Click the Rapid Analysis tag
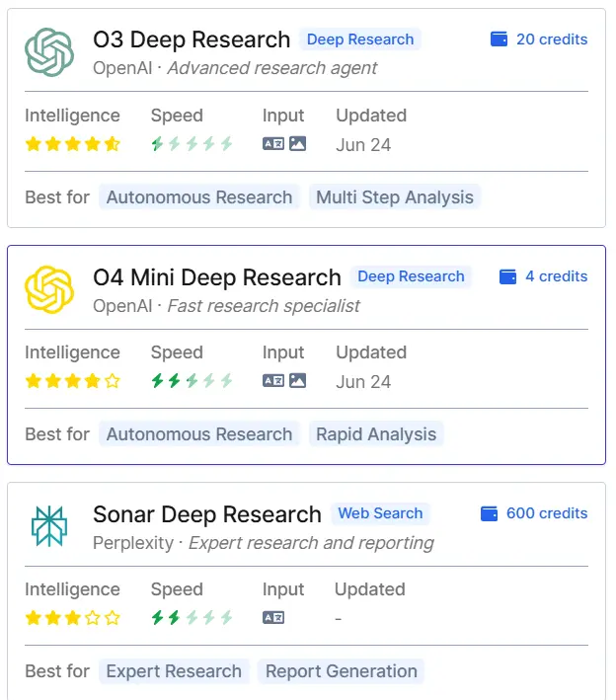 coord(376,434)
